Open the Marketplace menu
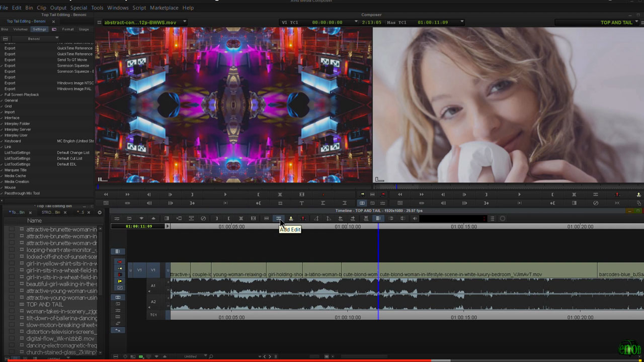The height and width of the screenshot is (362, 644). [164, 8]
